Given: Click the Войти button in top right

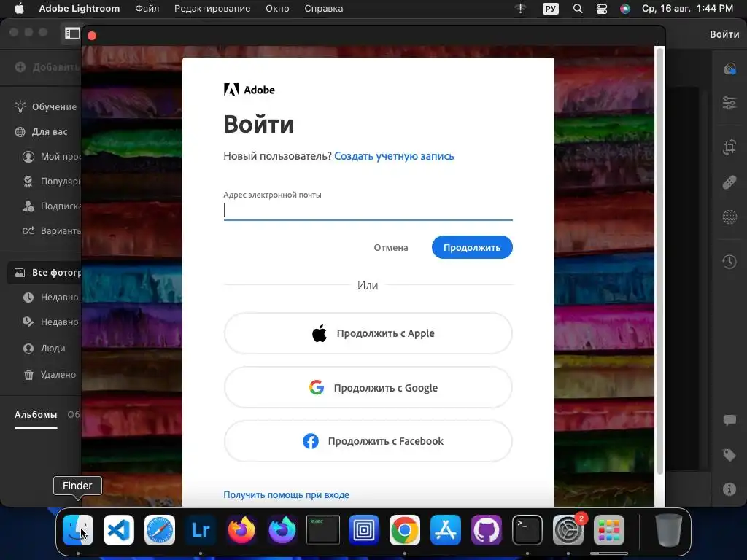Looking at the screenshot, I should [724, 34].
